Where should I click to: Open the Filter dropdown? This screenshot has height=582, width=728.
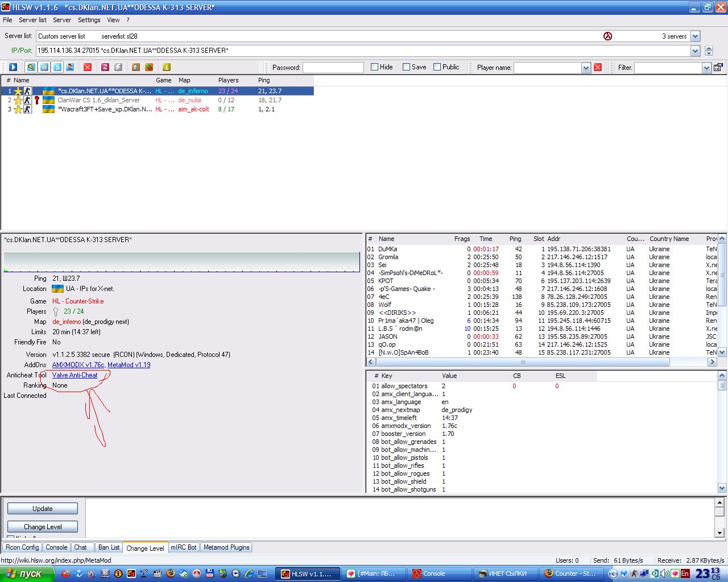706,68
